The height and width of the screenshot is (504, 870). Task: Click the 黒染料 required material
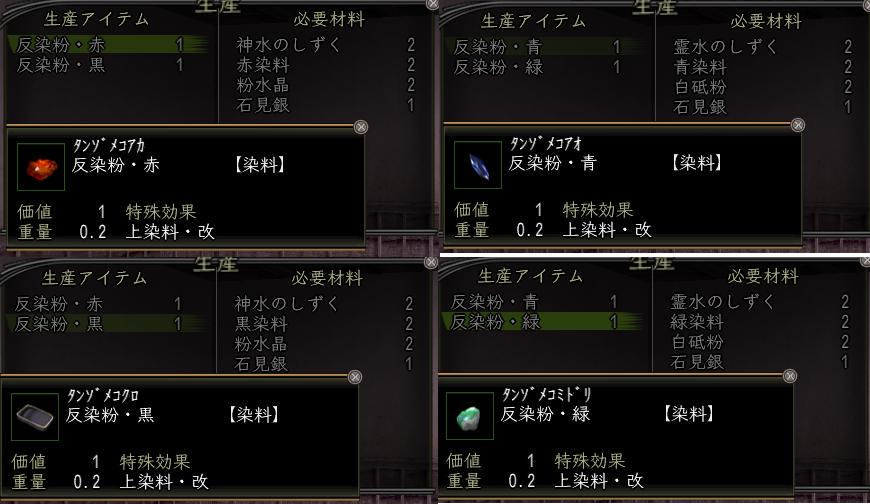261,324
